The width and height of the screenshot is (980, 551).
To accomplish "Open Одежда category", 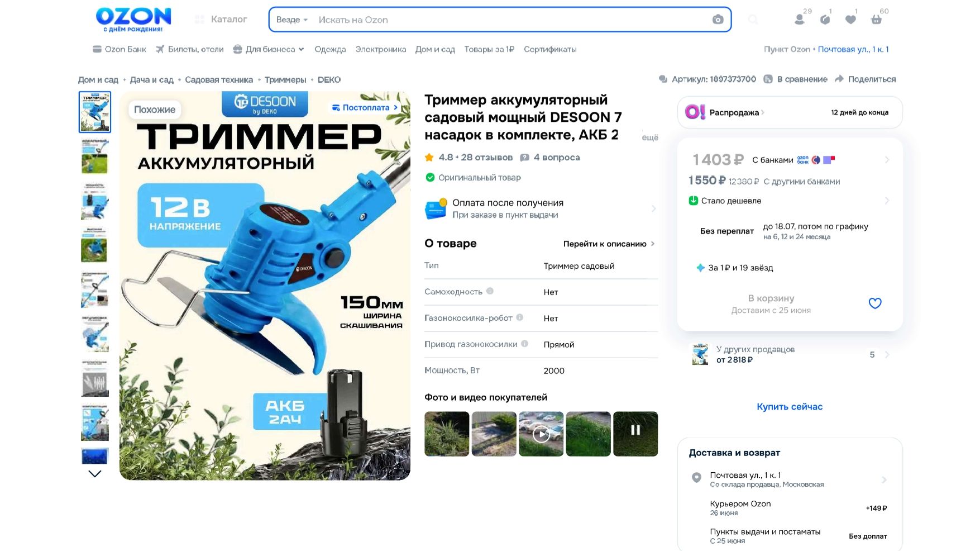I will click(x=330, y=49).
